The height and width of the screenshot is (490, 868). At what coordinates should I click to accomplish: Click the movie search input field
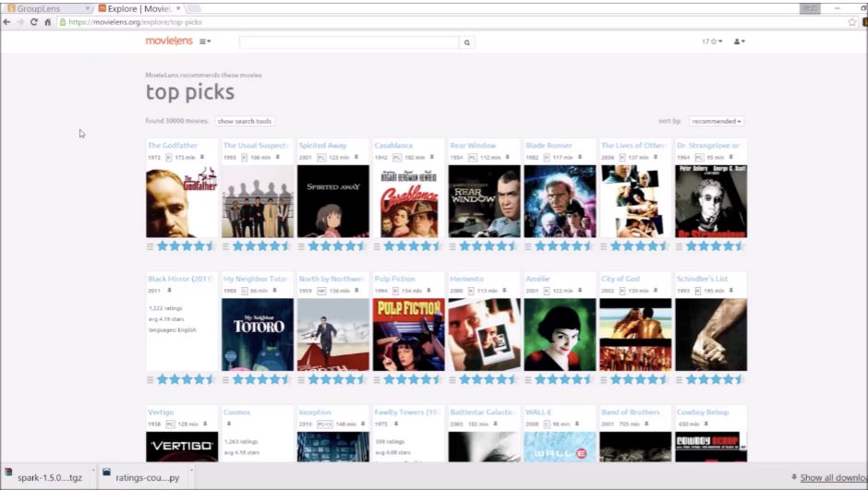tap(349, 42)
